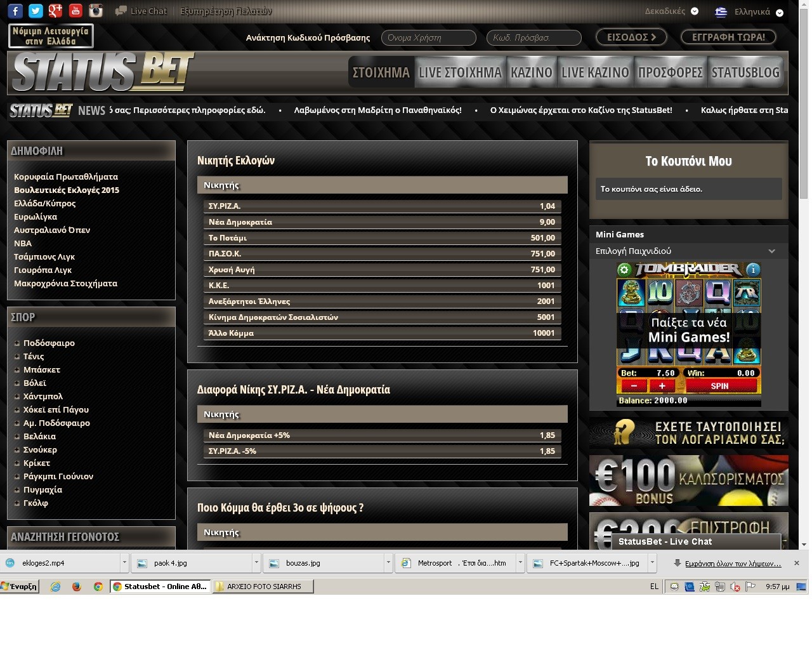Select the Νέα Δημοκρατία 9,00 odds row

click(382, 222)
